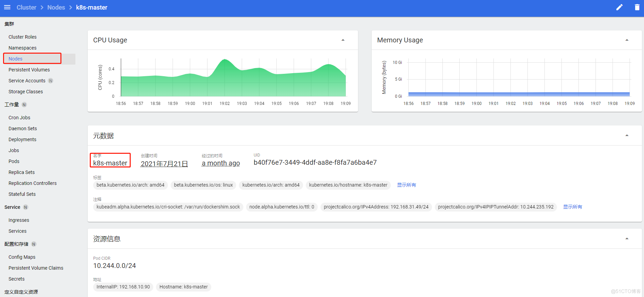This screenshot has width=644, height=297.
Task: Open Services in sidebar
Action: [17, 231]
